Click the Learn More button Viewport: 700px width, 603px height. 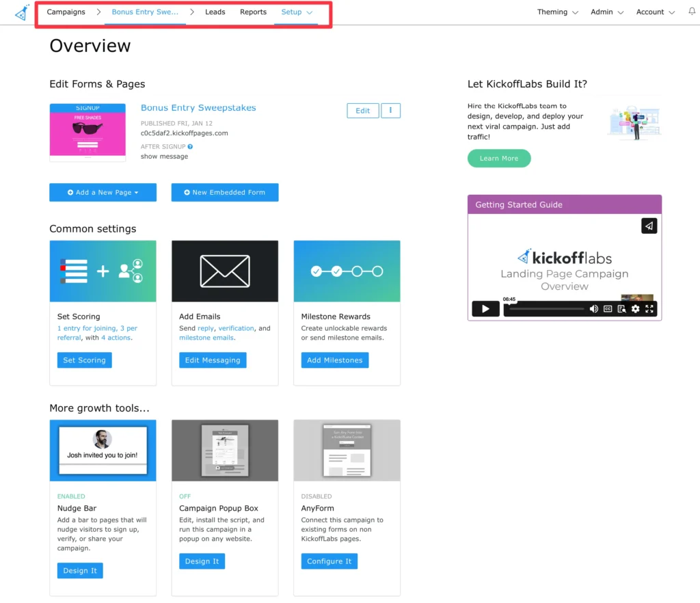coord(498,158)
